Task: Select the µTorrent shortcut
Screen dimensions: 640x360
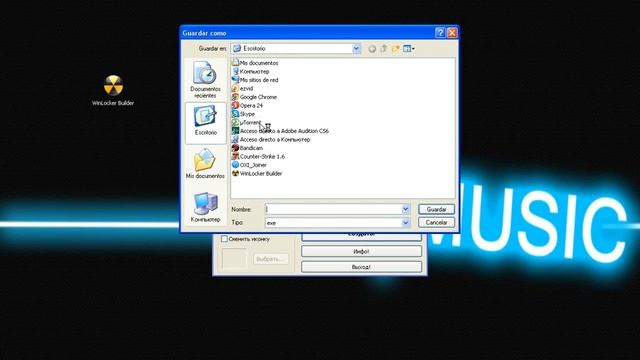Action: pyautogui.click(x=246, y=122)
